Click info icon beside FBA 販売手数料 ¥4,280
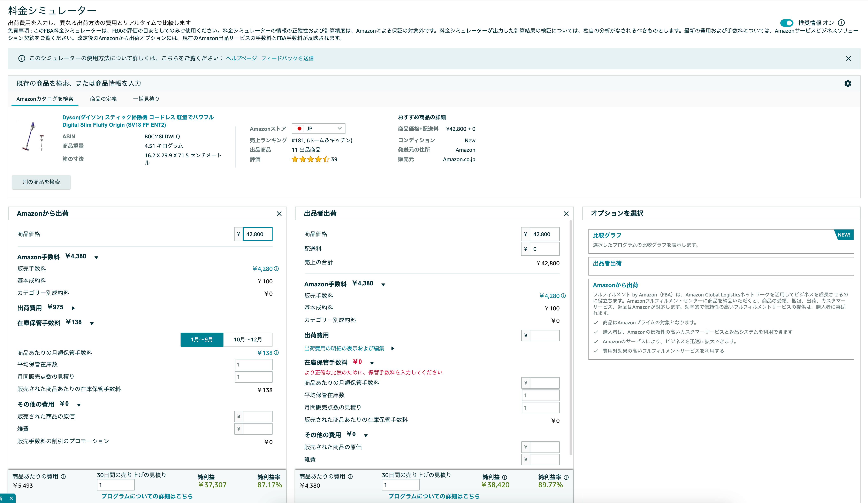Image resolution: width=868 pixels, height=503 pixels. tap(276, 269)
